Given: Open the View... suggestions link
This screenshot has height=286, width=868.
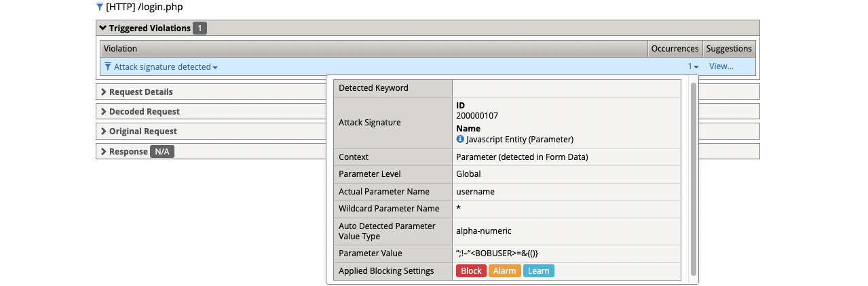Looking at the screenshot, I should tap(721, 66).
